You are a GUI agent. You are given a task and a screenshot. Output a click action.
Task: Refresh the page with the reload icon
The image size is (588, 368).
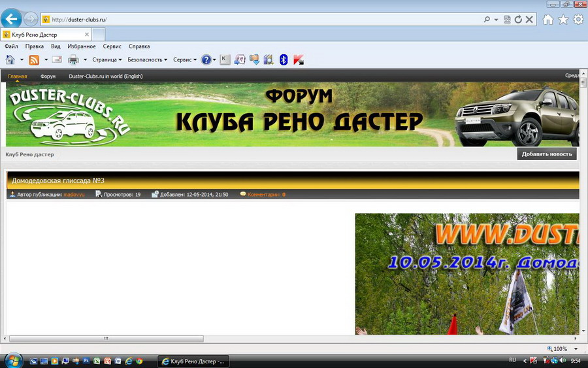point(518,20)
